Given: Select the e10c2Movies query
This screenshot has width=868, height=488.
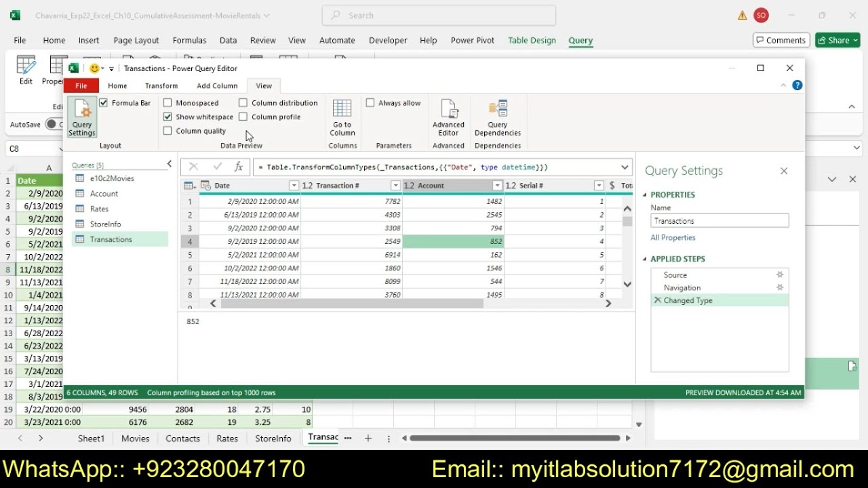Looking at the screenshot, I should [x=112, y=178].
